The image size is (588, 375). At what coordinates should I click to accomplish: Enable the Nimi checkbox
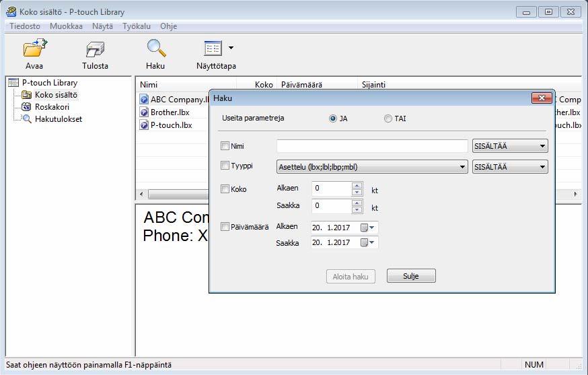click(225, 145)
